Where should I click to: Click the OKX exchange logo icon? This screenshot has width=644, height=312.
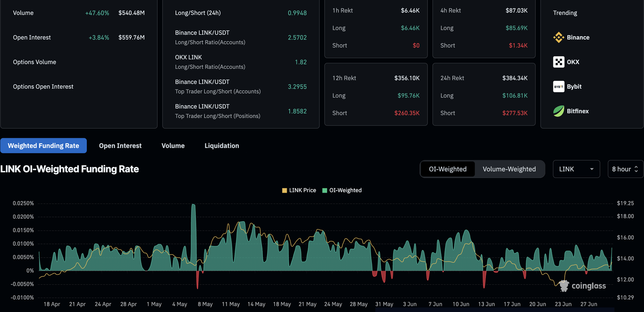click(558, 62)
